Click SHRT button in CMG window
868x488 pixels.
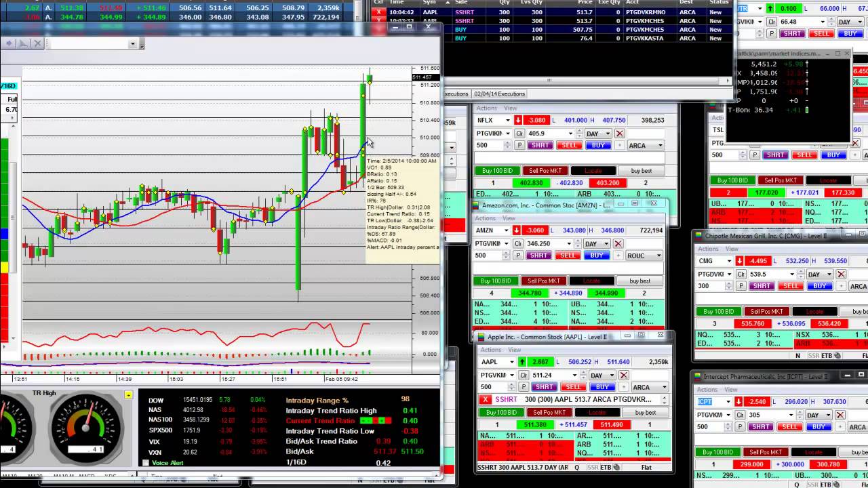(x=762, y=286)
